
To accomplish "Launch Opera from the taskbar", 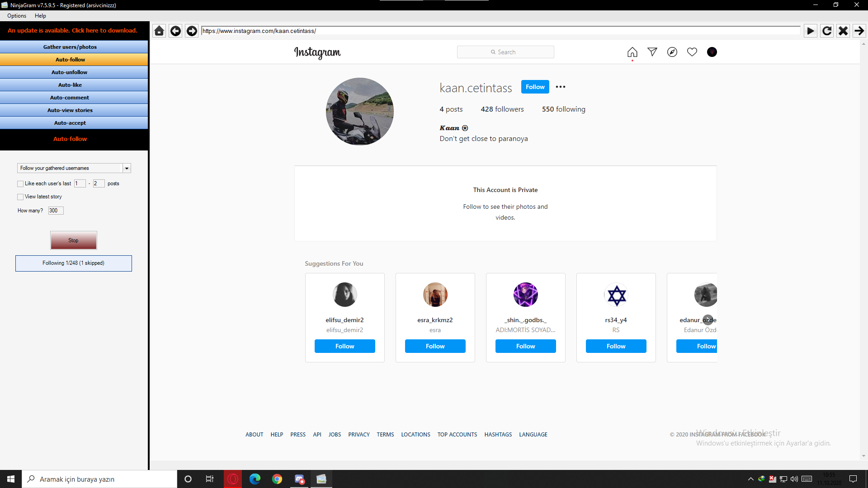I will tap(233, 479).
